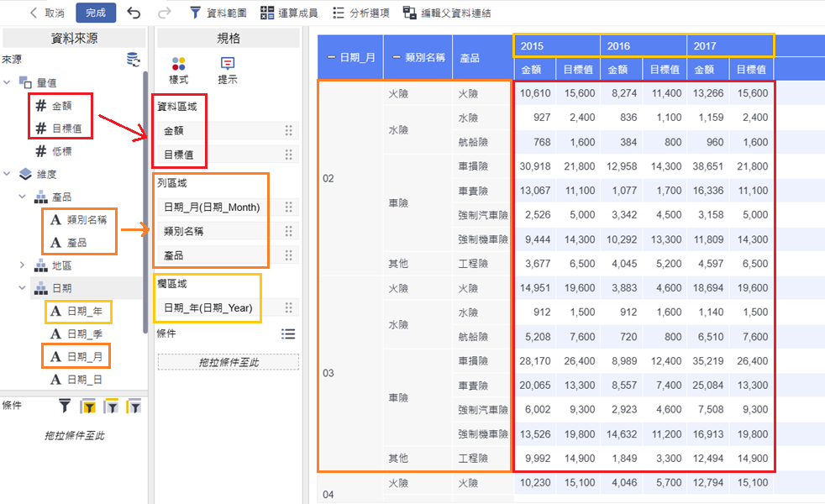Click the 取消 back button
The image size is (825, 504).
pos(47,13)
